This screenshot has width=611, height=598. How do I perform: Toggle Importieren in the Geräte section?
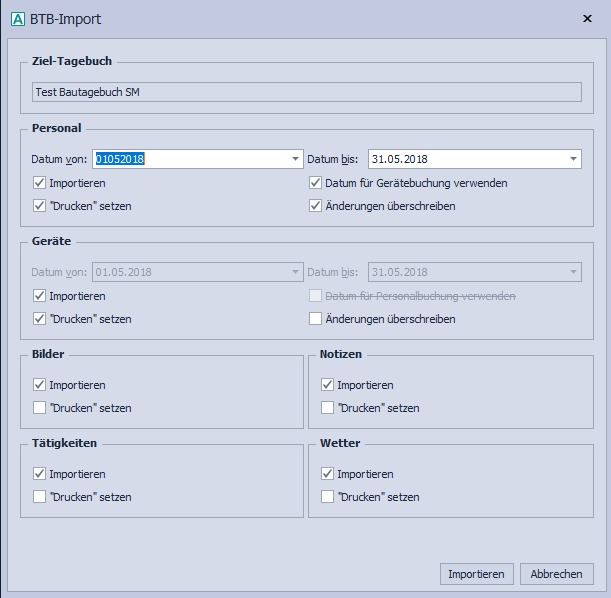(39, 296)
